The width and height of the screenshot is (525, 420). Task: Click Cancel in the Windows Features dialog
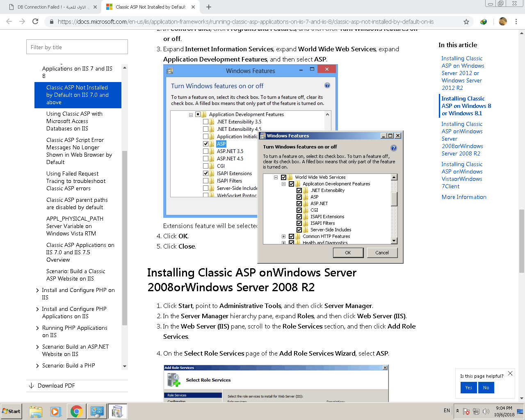click(x=382, y=253)
